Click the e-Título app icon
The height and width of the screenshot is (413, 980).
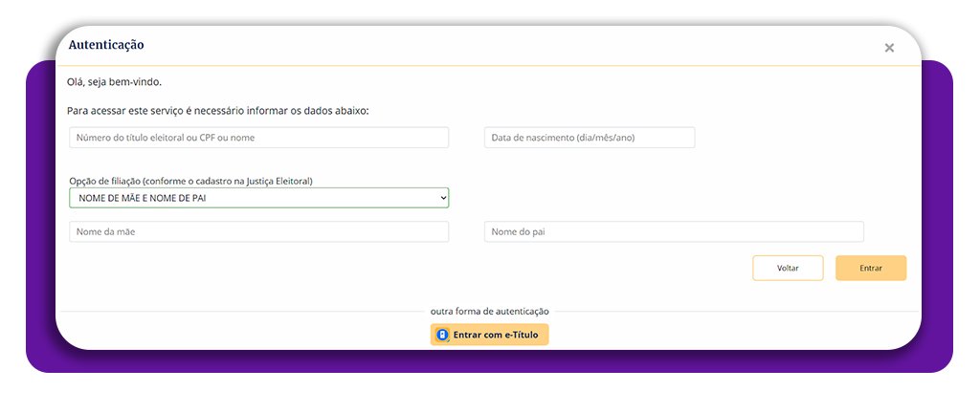(442, 335)
